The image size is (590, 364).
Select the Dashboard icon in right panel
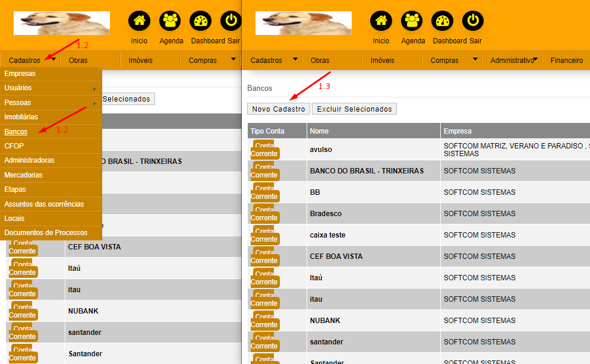pos(442,21)
